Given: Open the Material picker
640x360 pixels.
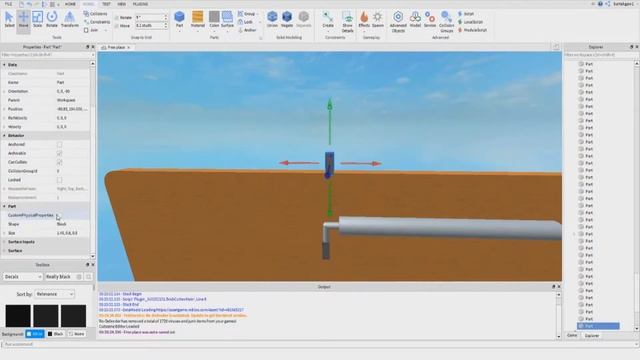Looking at the screenshot, I should [198, 19].
